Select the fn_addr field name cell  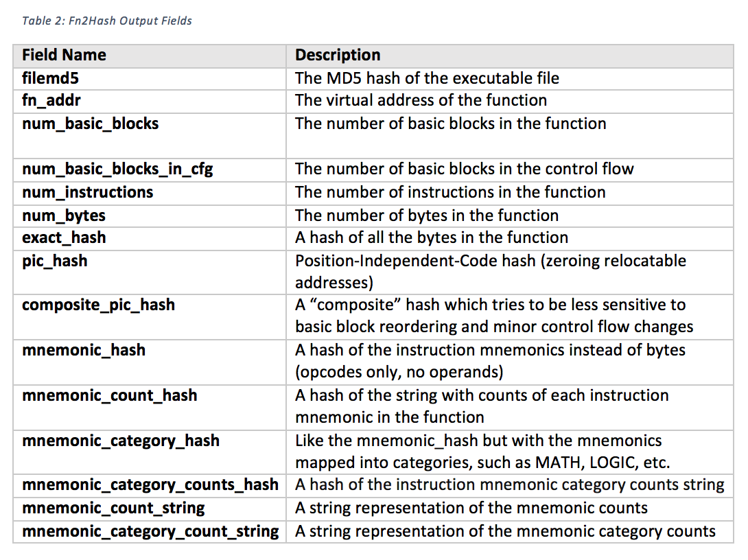(51, 100)
